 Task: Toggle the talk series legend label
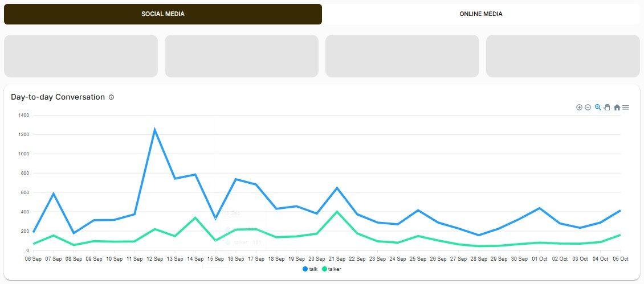[313, 269]
